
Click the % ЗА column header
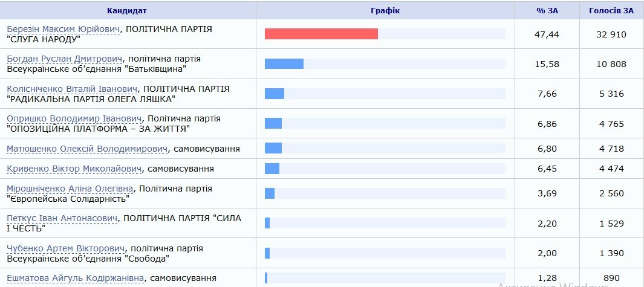pos(548,11)
